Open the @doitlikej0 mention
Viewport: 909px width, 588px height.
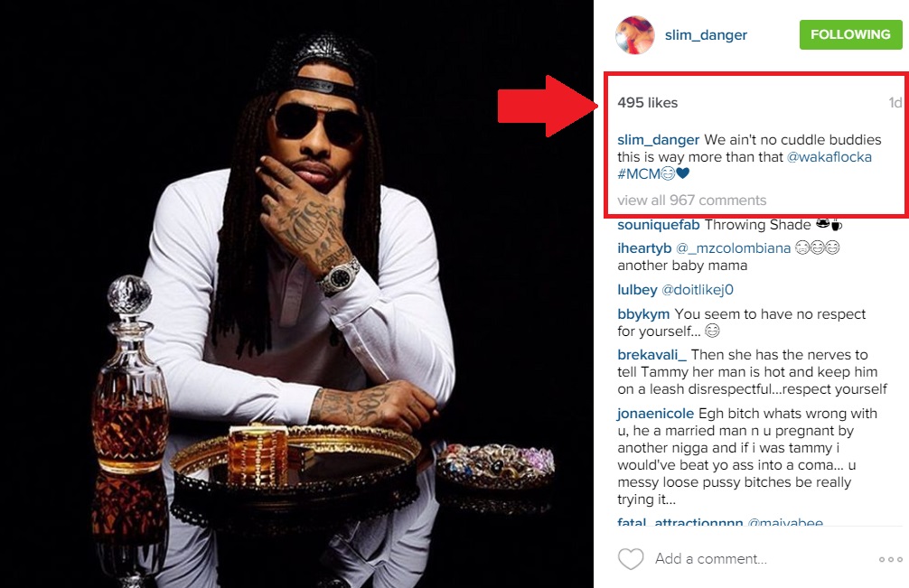(x=698, y=290)
